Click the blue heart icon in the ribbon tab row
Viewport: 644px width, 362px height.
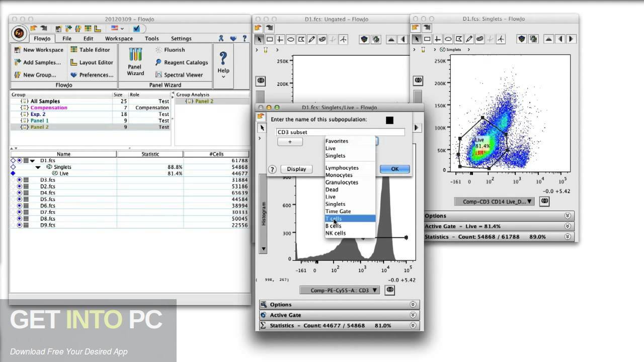click(233, 38)
